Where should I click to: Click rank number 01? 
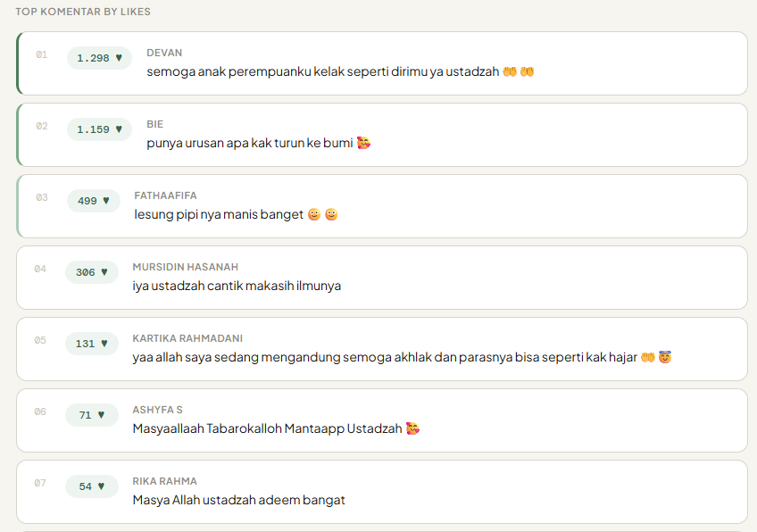tap(42, 54)
